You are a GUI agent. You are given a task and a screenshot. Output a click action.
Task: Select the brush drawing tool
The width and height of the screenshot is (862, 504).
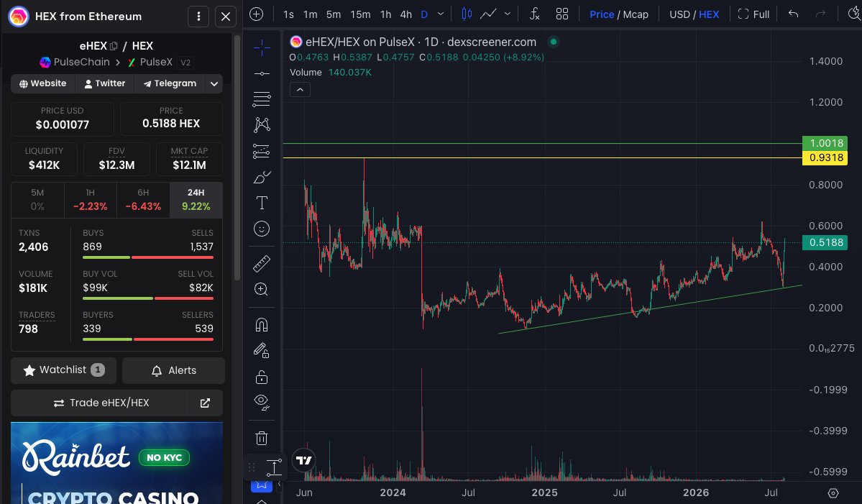[262, 177]
